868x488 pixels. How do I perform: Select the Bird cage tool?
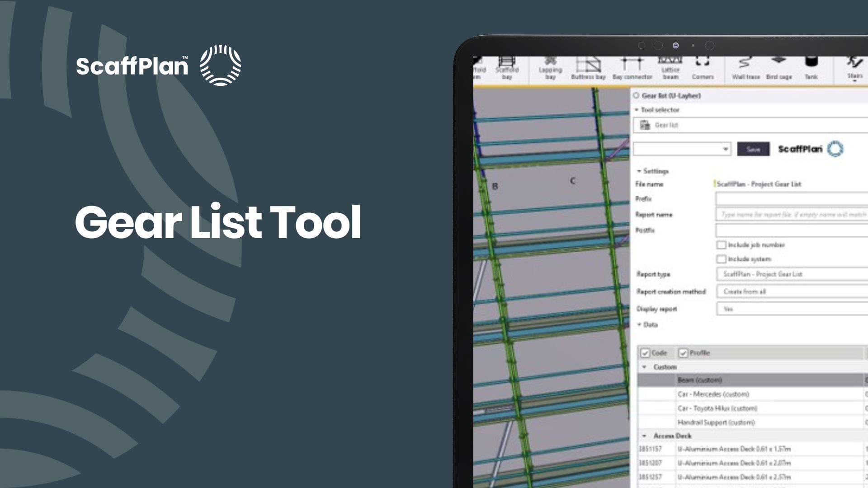(x=778, y=68)
